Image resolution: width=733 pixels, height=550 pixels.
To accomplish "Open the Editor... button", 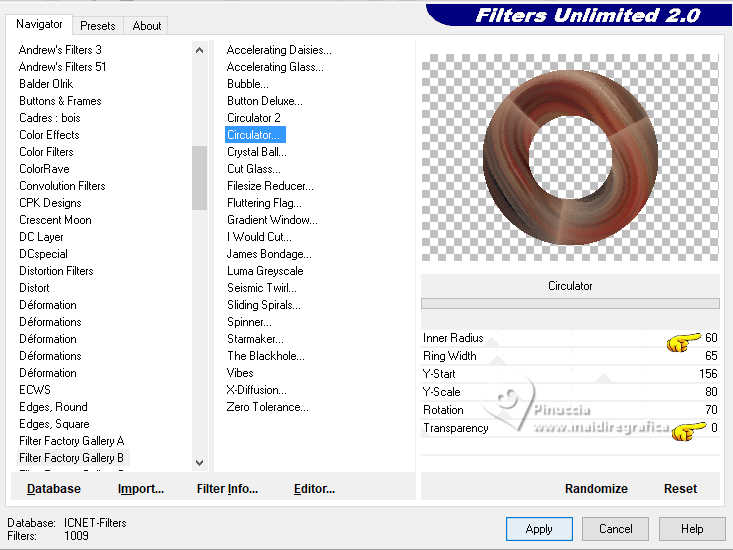I will [314, 489].
